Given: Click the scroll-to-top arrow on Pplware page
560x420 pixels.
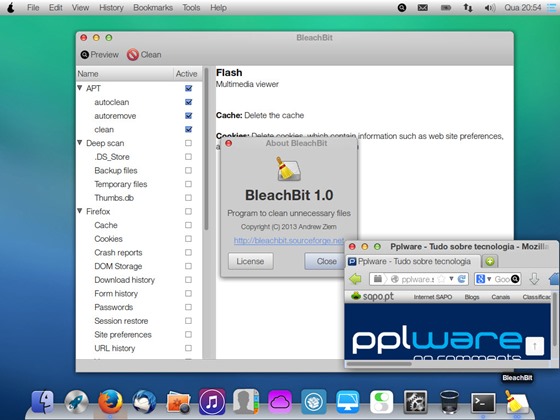Looking at the screenshot, I should (x=535, y=346).
